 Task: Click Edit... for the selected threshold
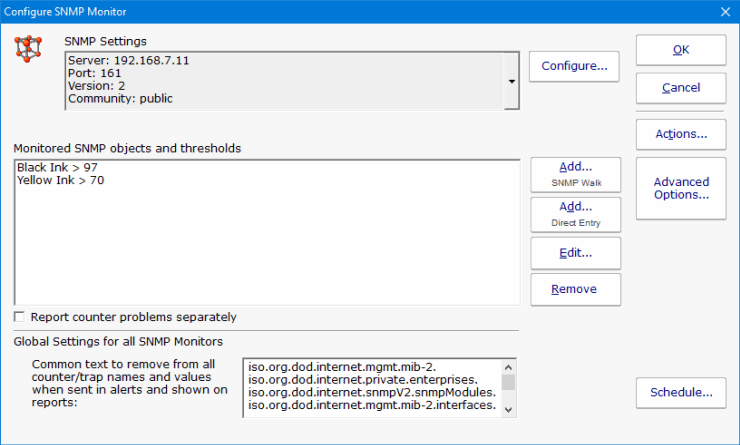(575, 253)
